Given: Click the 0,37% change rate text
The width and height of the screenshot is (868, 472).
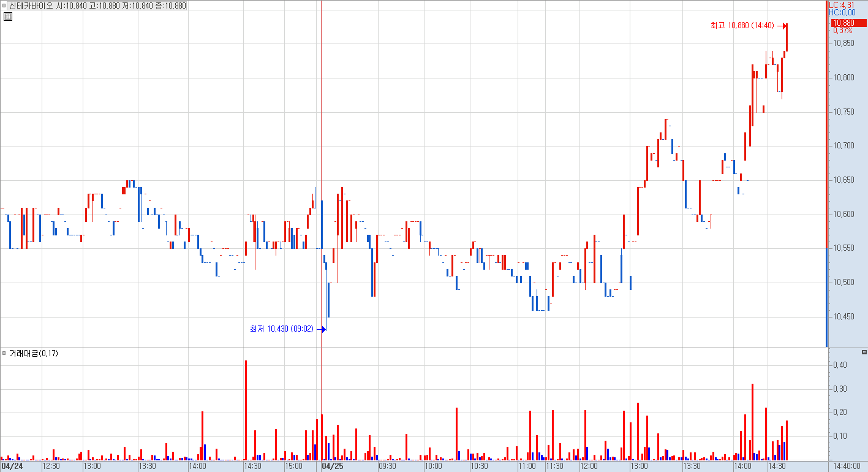Looking at the screenshot, I should (842, 31).
